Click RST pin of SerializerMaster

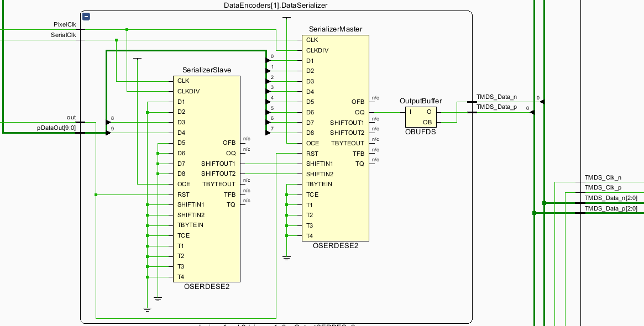click(x=312, y=153)
